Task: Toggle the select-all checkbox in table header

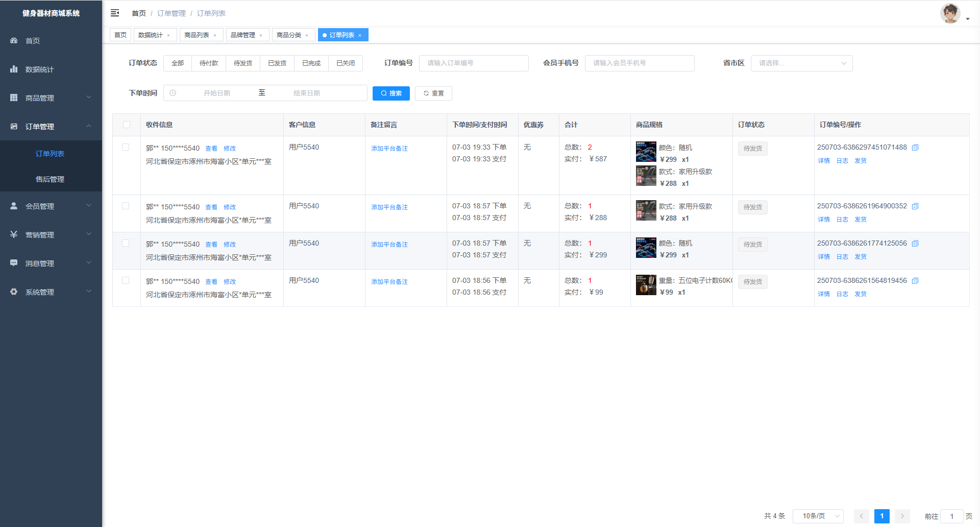Action: 127,125
